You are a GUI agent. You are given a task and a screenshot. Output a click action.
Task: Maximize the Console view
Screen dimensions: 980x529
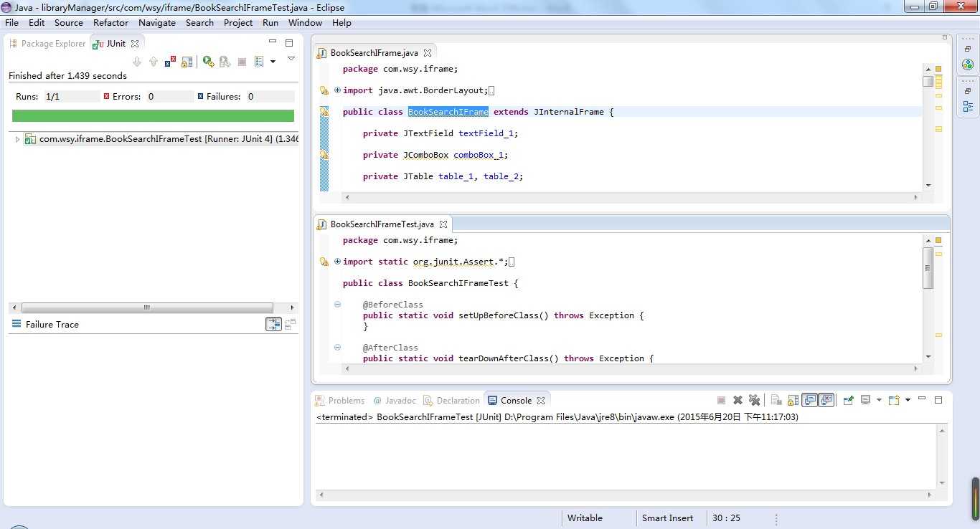(938, 399)
